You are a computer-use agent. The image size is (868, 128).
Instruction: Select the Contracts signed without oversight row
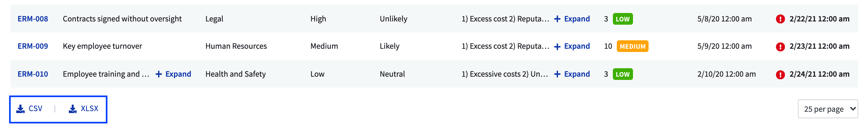pos(434,19)
